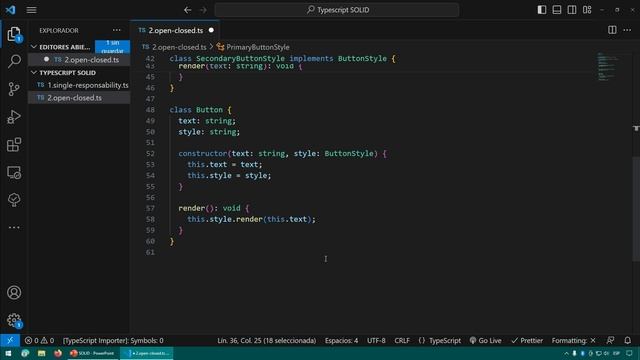Image resolution: width=640 pixels, height=360 pixels.
Task: Change CRLF end of line sequence
Action: (x=402, y=340)
